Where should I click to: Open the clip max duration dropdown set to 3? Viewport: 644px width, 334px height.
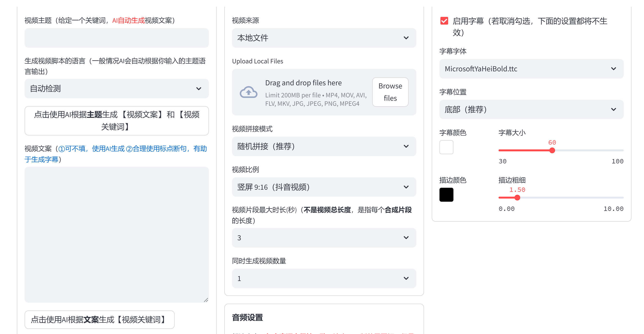(324, 238)
